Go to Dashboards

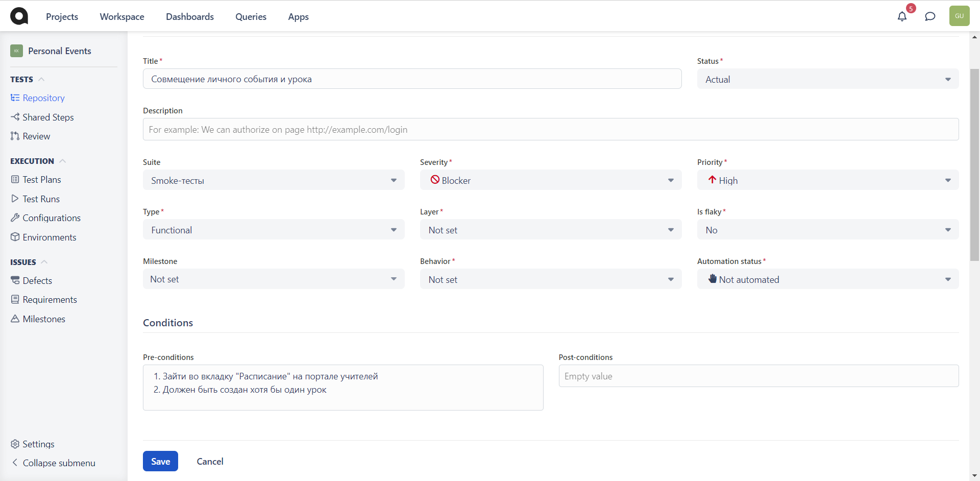click(190, 16)
